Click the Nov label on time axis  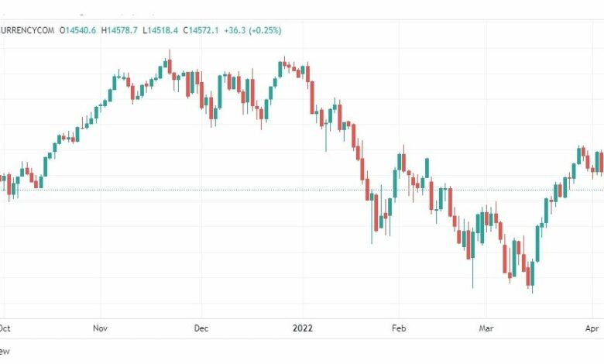point(100,328)
